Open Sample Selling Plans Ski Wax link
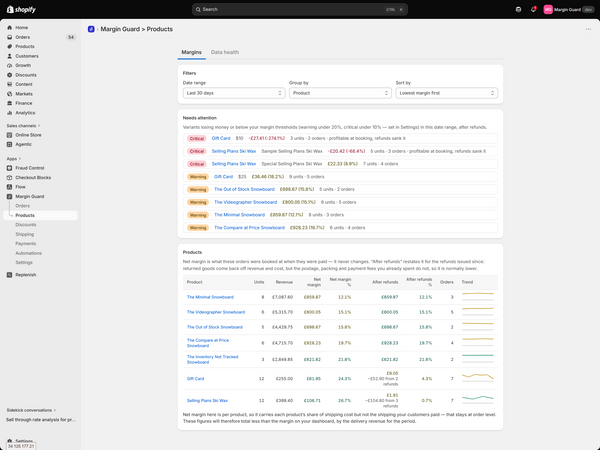600x450 pixels. pyautogui.click(x=234, y=151)
